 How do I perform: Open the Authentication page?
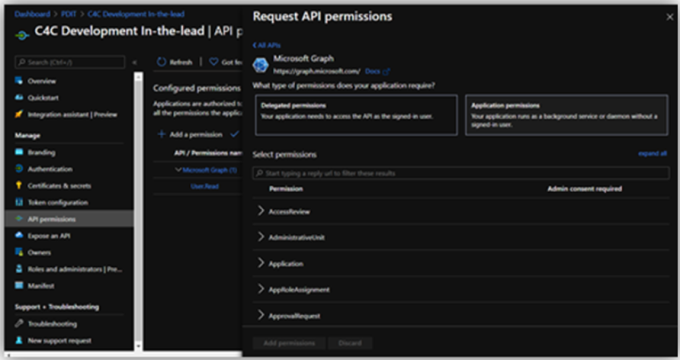click(50, 169)
